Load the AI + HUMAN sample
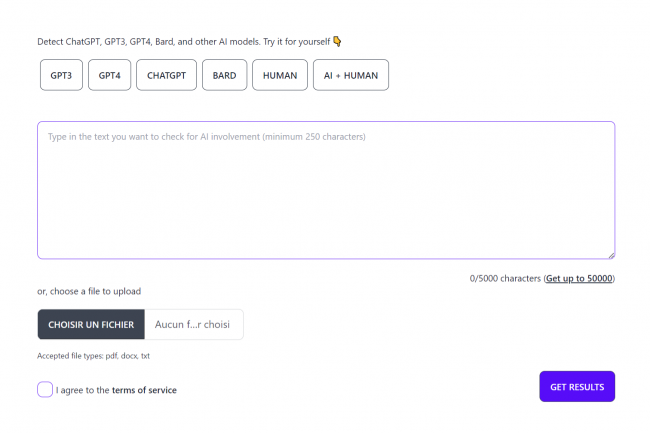Viewport: 650px width, 433px height. click(x=351, y=75)
